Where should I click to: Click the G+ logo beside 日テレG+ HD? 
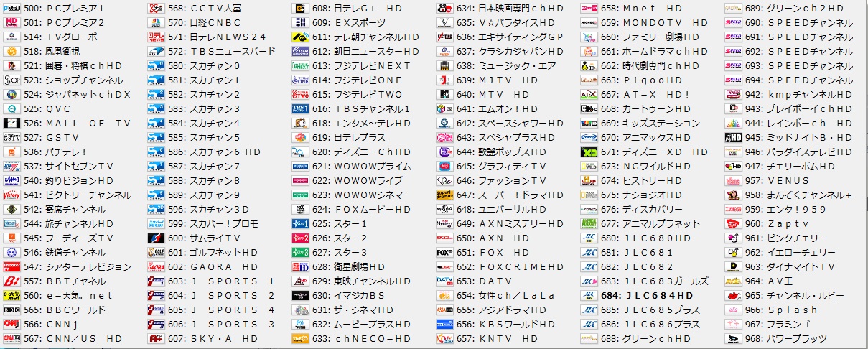tap(301, 8)
